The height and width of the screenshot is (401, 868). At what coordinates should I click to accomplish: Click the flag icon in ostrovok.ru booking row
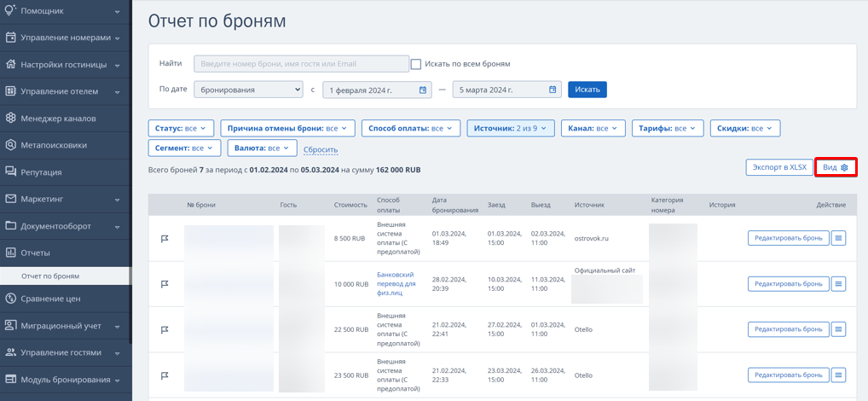click(x=165, y=238)
